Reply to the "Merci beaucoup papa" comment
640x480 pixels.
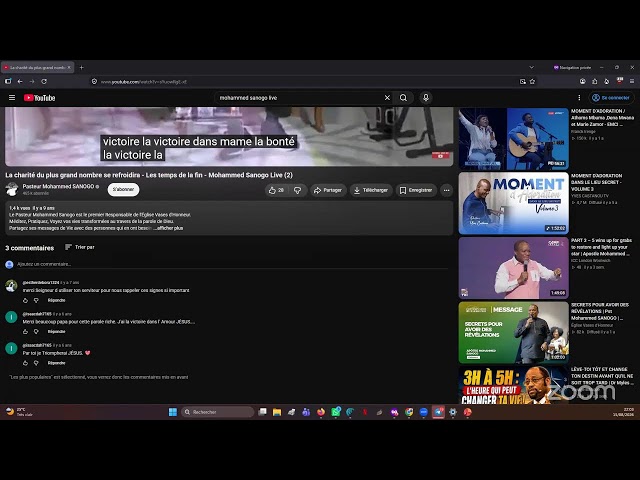click(x=56, y=331)
